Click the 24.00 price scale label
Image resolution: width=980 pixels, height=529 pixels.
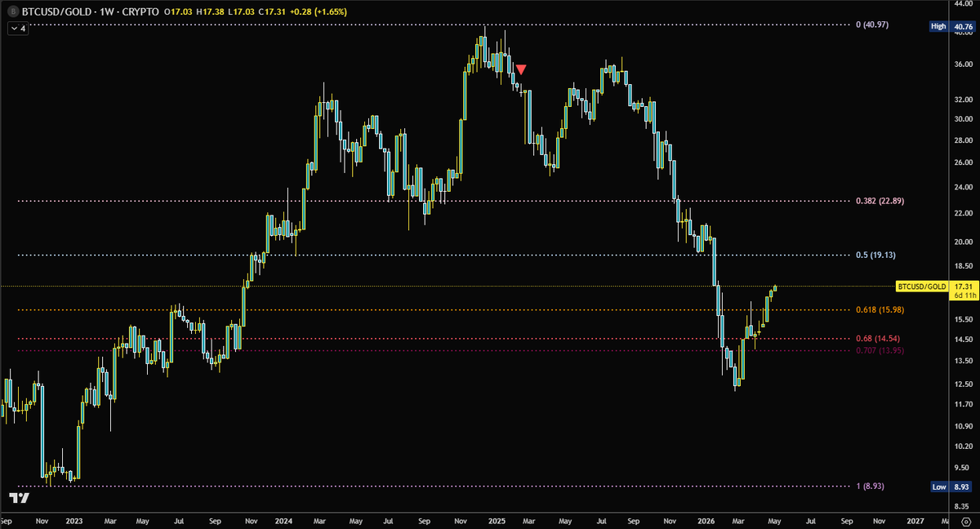964,186
